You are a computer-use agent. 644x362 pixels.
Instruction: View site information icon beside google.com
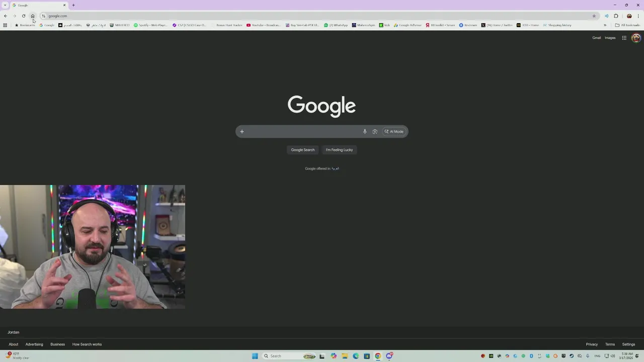43,16
